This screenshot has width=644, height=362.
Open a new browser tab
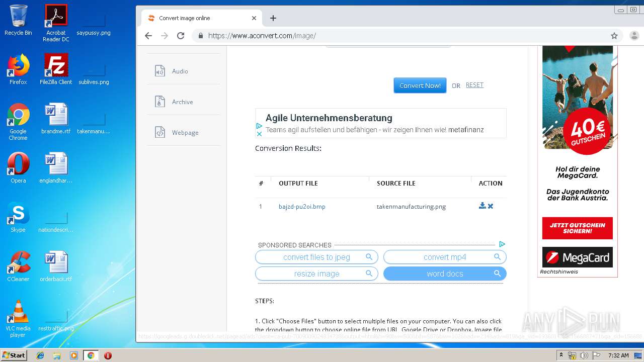[x=273, y=18]
